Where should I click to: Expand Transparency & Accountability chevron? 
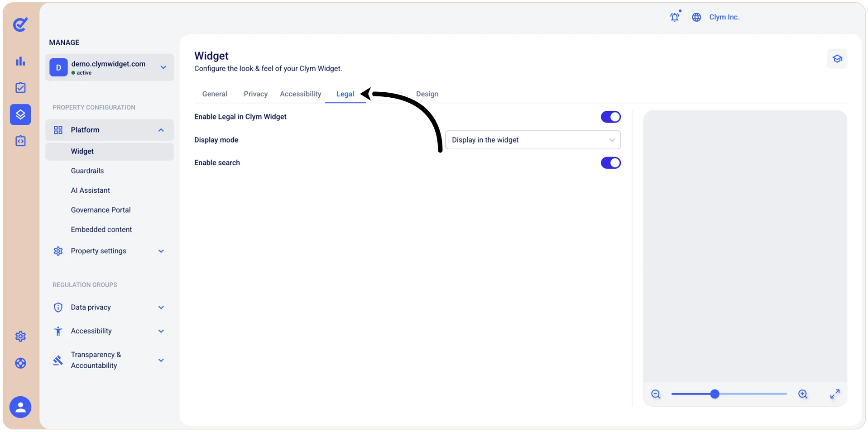(161, 361)
